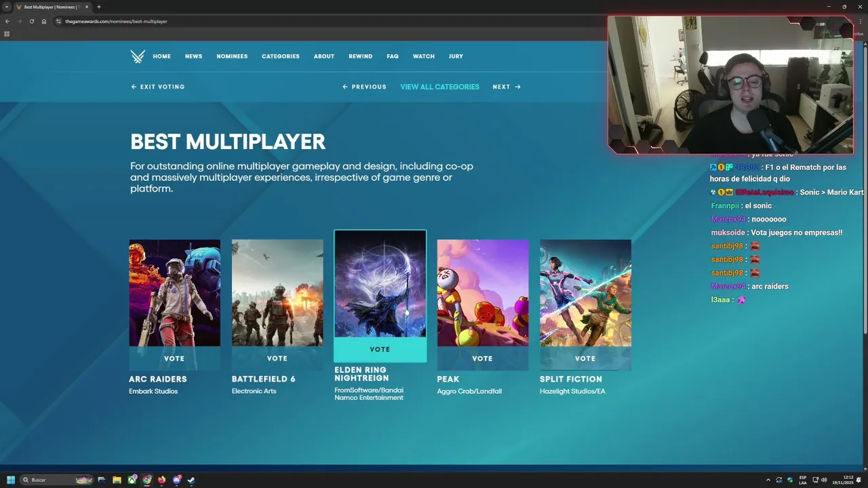The height and width of the screenshot is (488, 868).
Task: Click the taskbar Buscar search field
Action: 56,480
